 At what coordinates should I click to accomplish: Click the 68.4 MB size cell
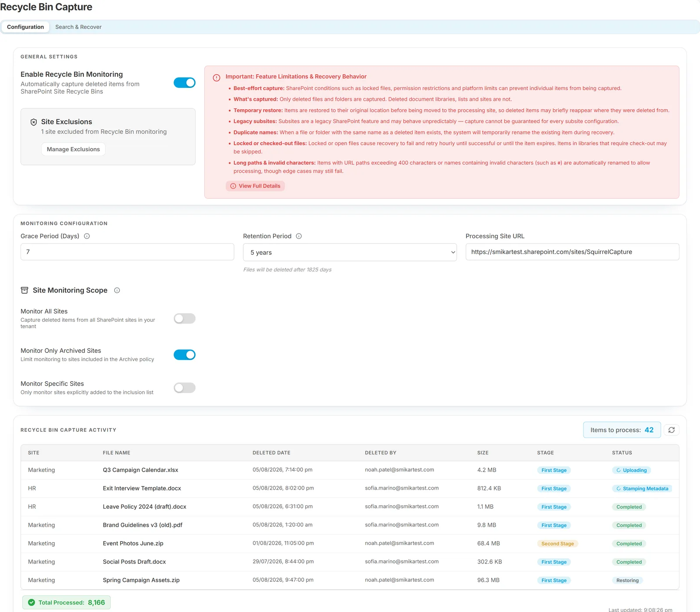coord(488,543)
